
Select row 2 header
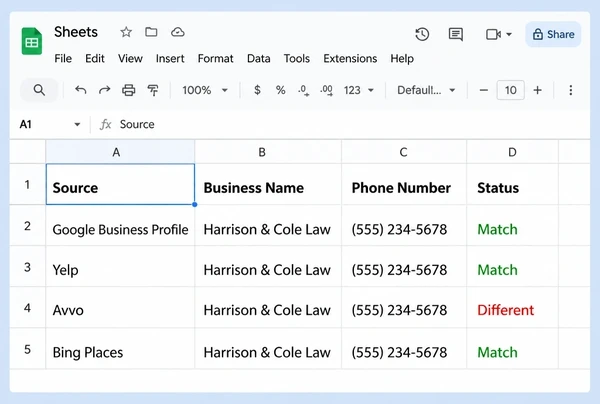click(x=28, y=225)
